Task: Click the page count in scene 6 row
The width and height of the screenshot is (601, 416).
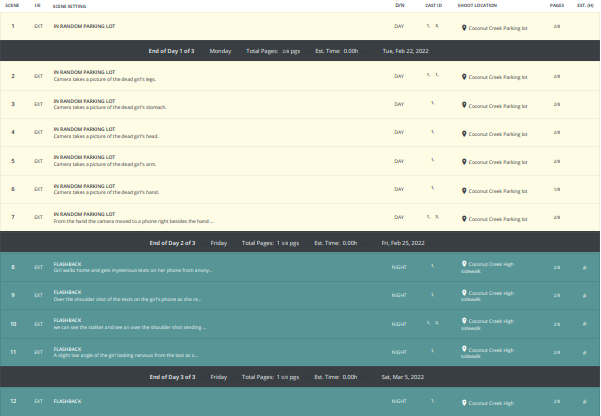Action: pos(557,189)
